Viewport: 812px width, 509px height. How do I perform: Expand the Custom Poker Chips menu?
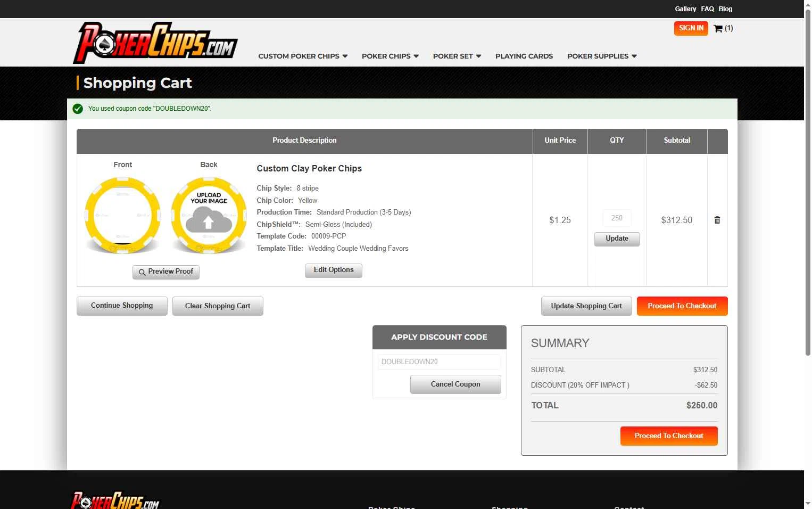[x=303, y=56]
